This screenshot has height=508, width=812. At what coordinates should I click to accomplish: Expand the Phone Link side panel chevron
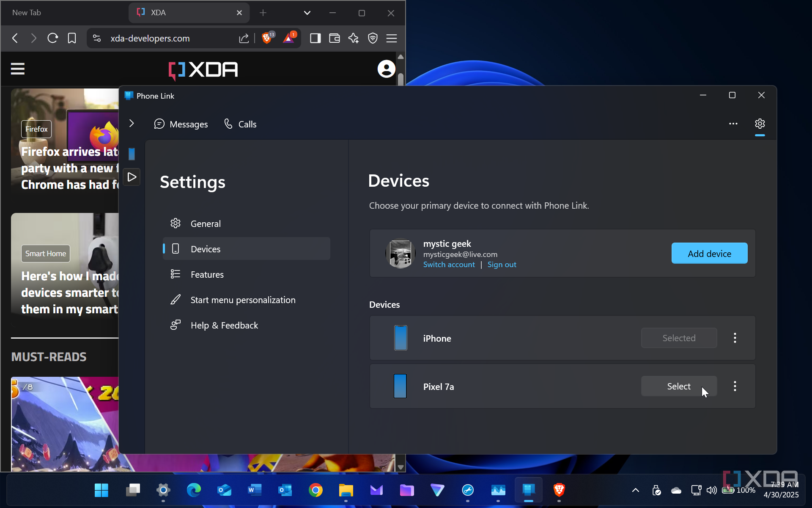132,123
